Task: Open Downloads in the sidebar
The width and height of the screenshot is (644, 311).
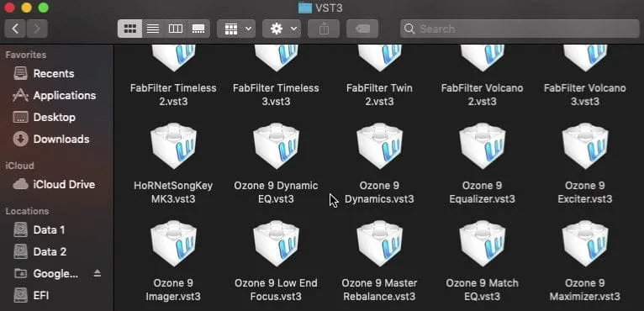Action: coord(56,139)
